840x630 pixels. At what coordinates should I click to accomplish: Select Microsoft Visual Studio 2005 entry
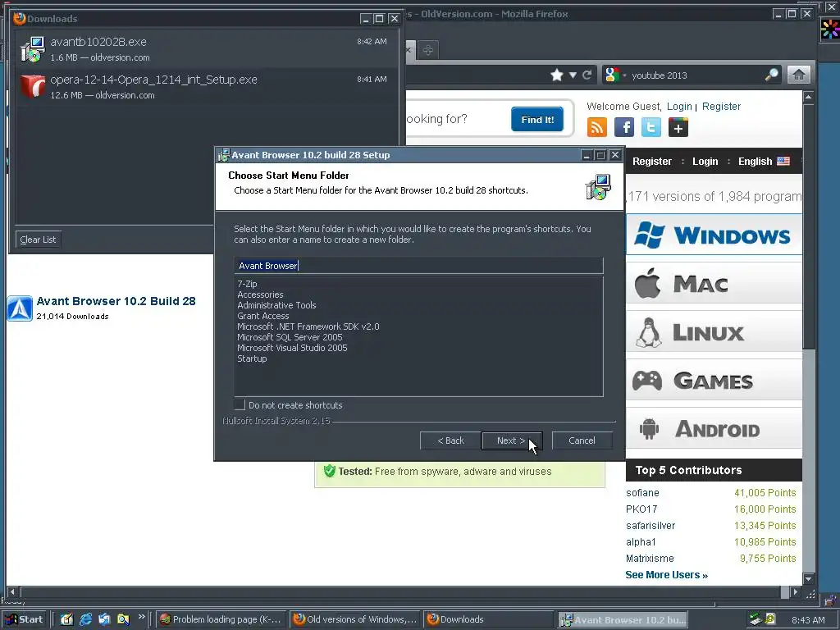[293, 348]
